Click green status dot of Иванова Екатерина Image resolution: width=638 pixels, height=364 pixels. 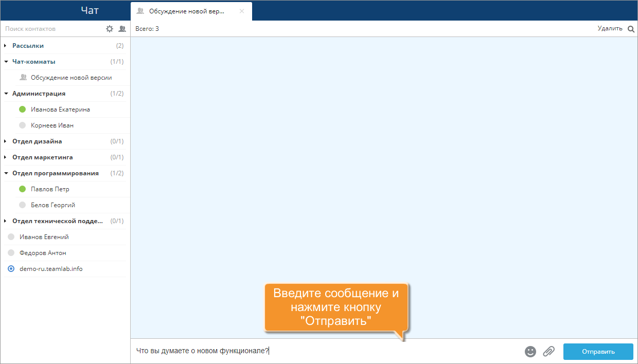(22, 110)
